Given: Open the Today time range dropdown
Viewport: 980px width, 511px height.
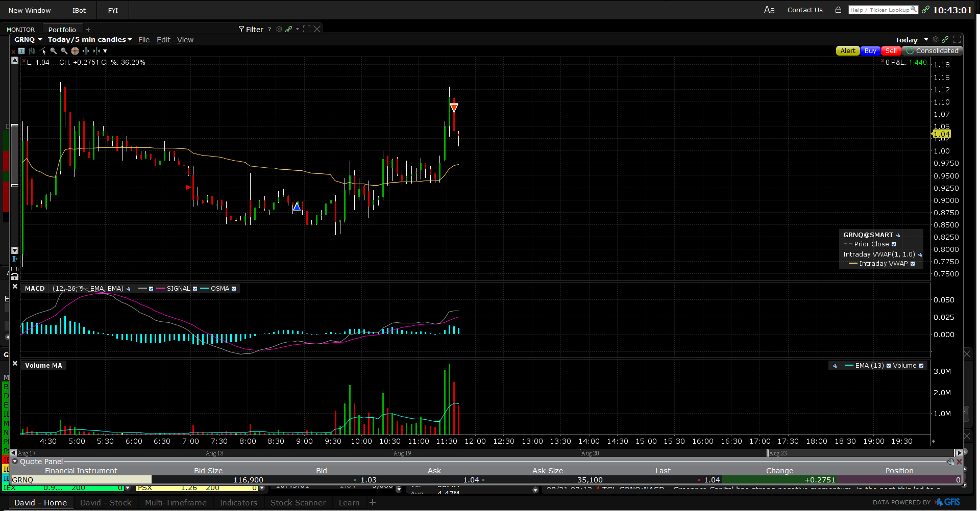Looking at the screenshot, I should [912, 40].
